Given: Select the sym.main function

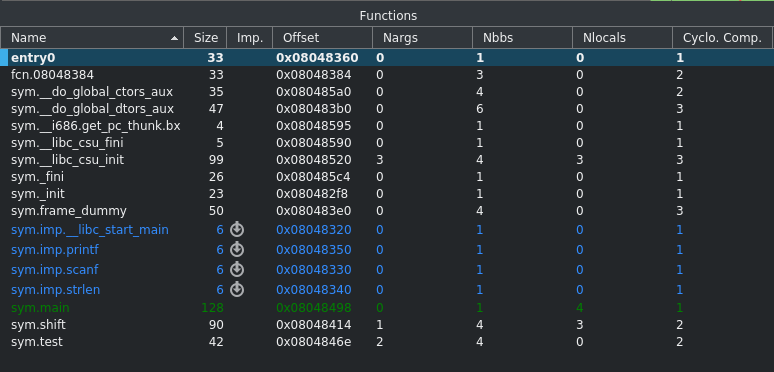Looking at the screenshot, I should point(40,308).
